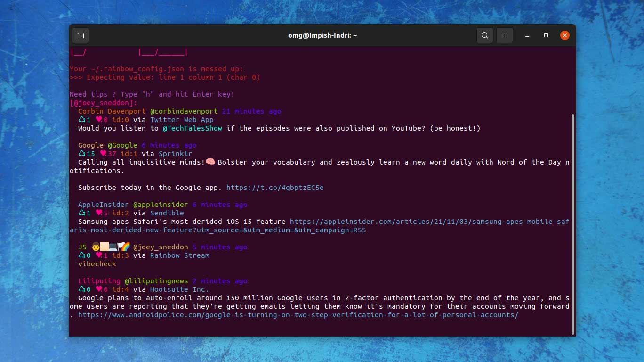The height and width of the screenshot is (362, 644).
Task: Open a new terminal tab
Action: pos(80,35)
